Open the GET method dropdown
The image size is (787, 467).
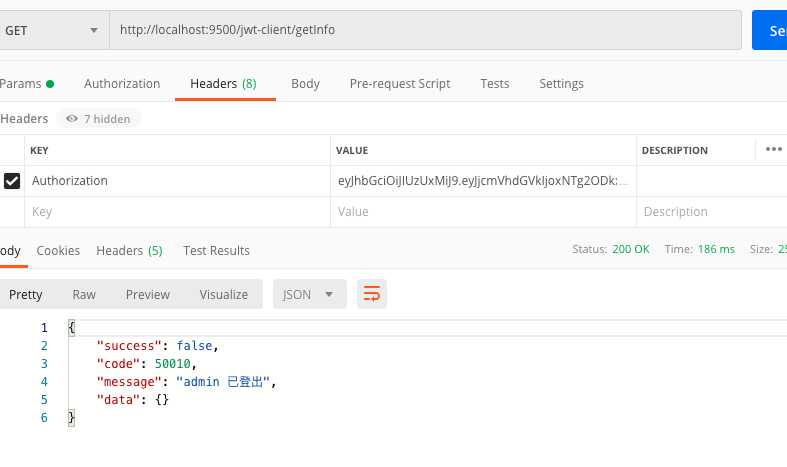(x=54, y=30)
